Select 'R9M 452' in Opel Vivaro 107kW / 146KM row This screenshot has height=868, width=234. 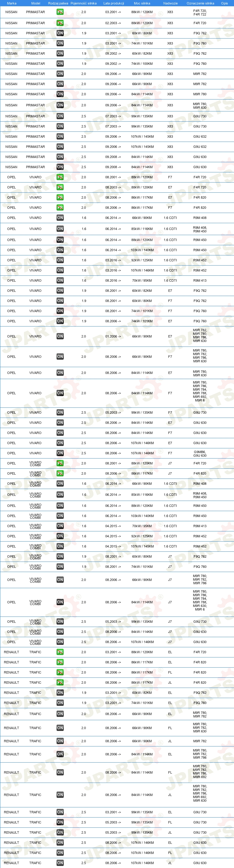coord(200,270)
